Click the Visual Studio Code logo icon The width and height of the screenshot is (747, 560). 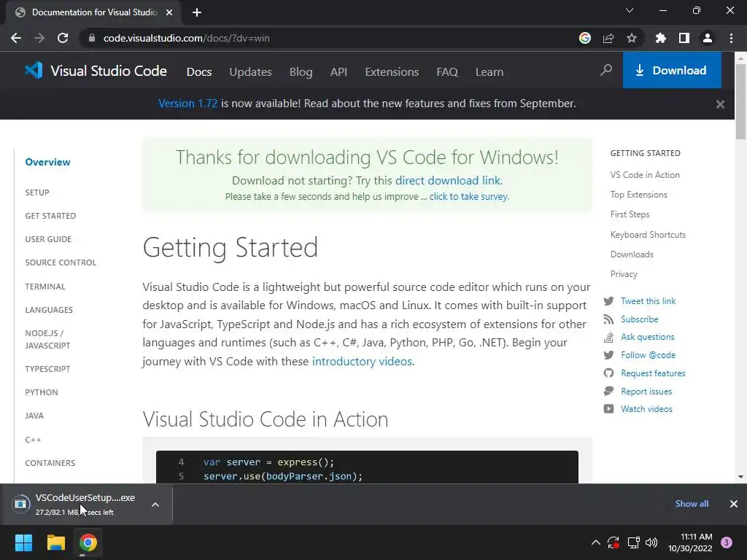pyautogui.click(x=34, y=71)
